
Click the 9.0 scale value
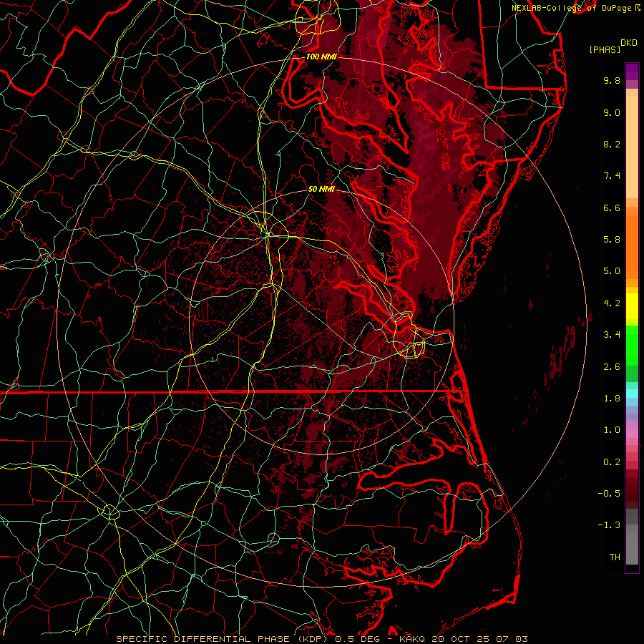612,112
